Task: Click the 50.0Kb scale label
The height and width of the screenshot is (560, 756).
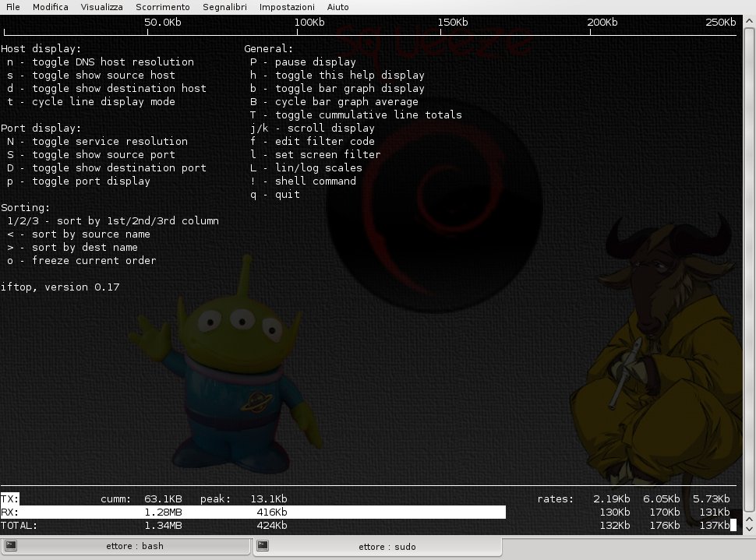Action: [162, 22]
